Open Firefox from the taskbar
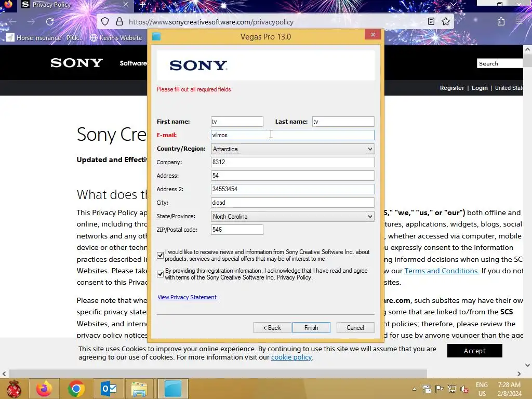 point(45,389)
